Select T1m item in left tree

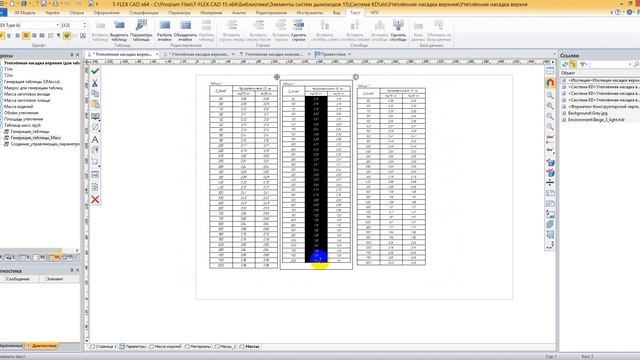point(8,69)
